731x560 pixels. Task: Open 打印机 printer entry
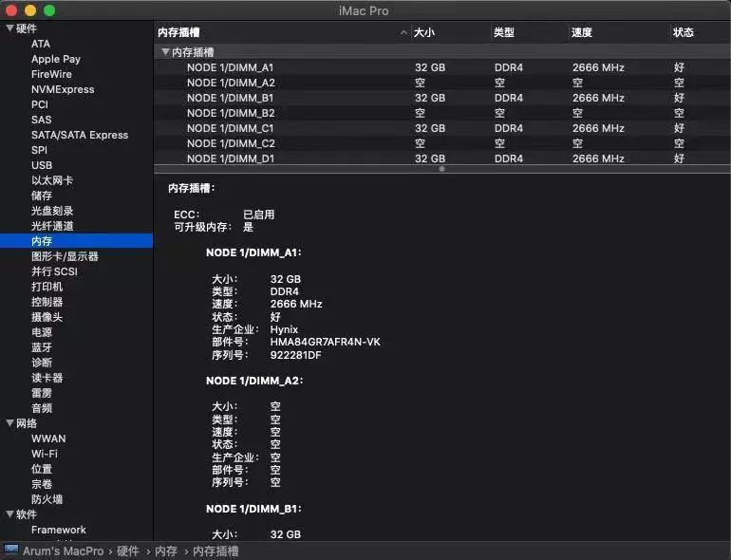coord(47,287)
